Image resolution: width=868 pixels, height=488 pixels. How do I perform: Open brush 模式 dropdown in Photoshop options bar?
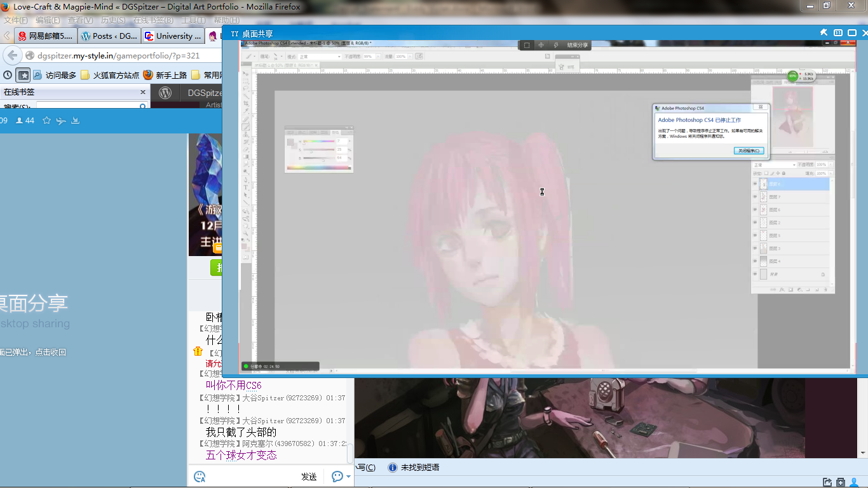pos(320,57)
